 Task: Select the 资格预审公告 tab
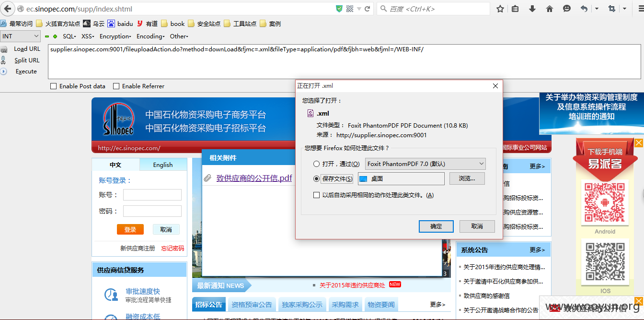coord(252,305)
